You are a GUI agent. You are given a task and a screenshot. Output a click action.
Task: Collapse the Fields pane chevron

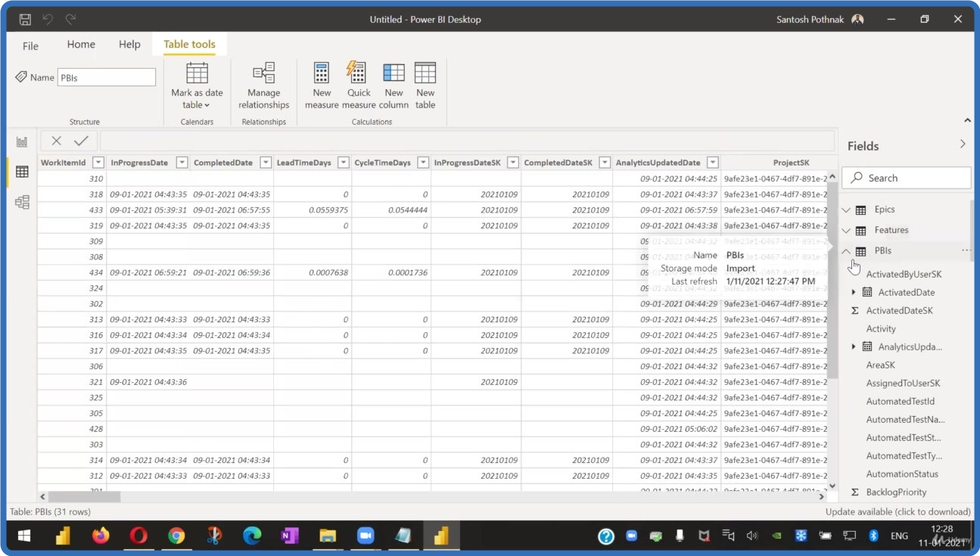963,144
